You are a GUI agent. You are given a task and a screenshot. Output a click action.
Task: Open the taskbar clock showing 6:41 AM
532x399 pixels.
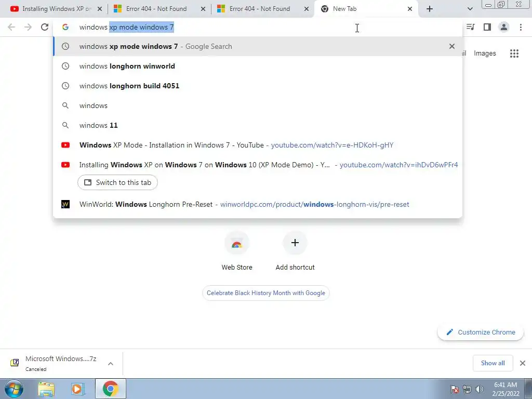506,389
